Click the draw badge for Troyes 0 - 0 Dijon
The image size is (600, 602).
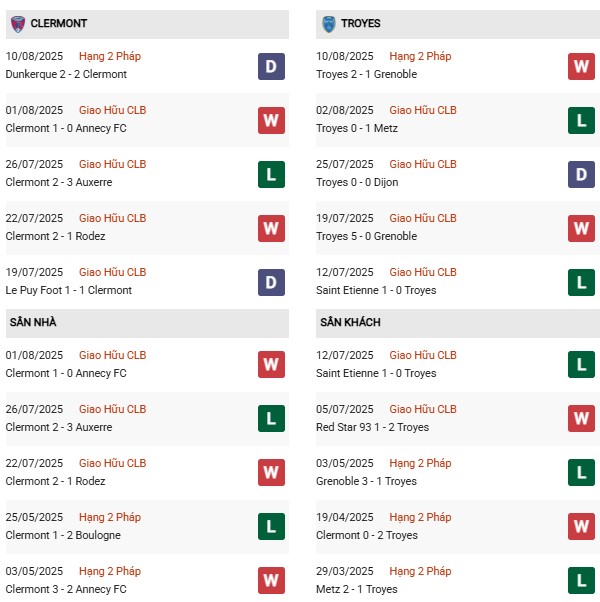click(582, 174)
